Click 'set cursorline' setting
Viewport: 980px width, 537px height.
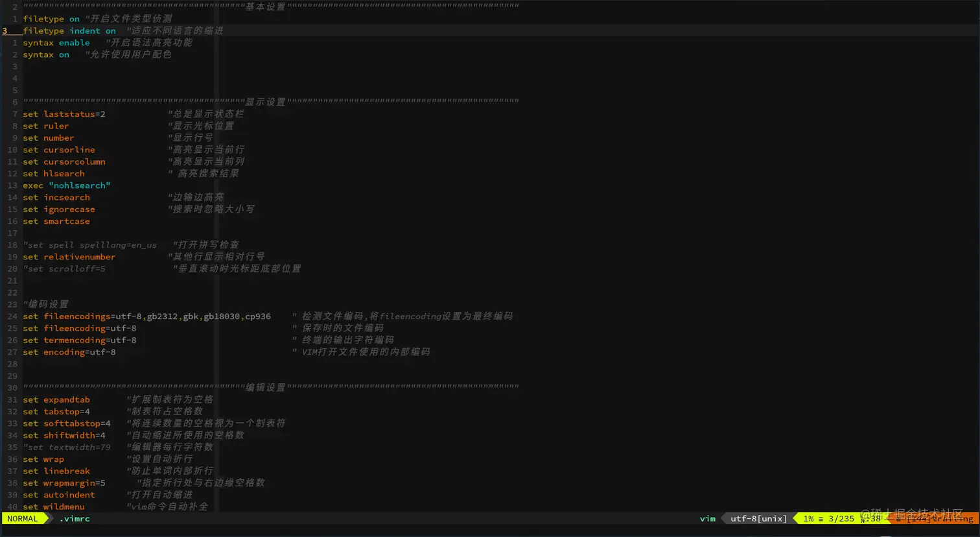coord(59,150)
